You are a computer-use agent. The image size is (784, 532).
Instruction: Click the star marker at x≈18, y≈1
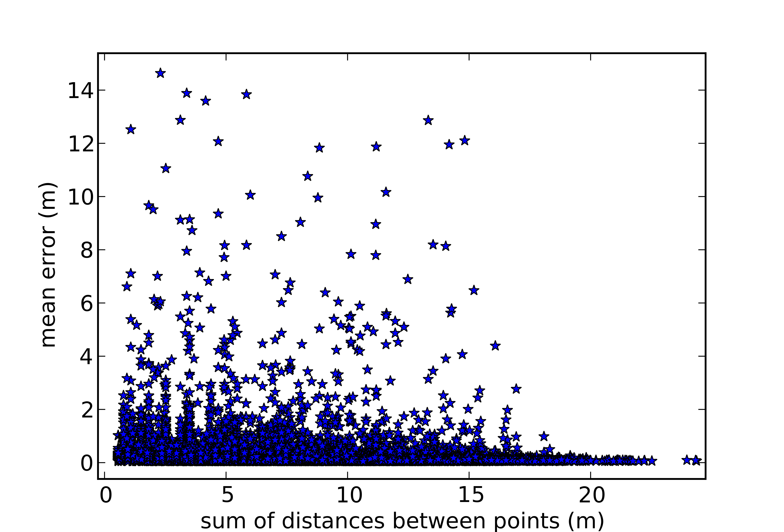(543, 436)
